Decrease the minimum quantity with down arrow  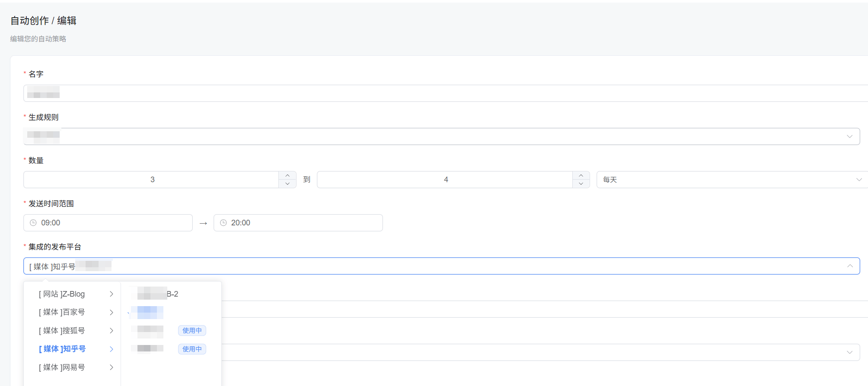(287, 184)
